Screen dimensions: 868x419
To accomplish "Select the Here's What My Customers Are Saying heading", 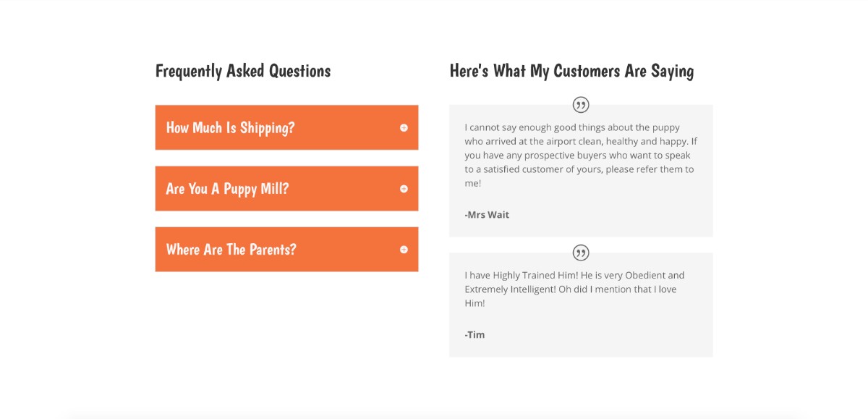I will click(x=571, y=71).
